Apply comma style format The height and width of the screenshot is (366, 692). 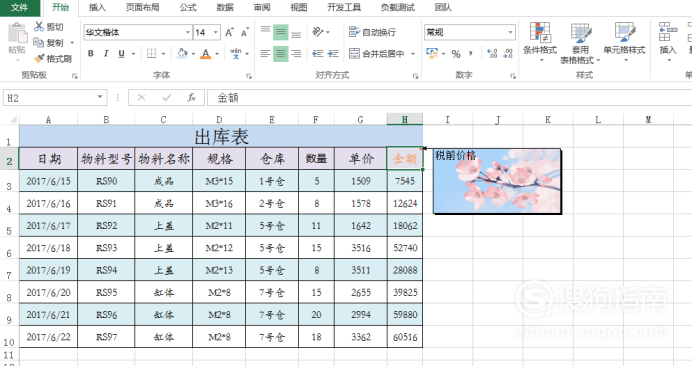(471, 54)
